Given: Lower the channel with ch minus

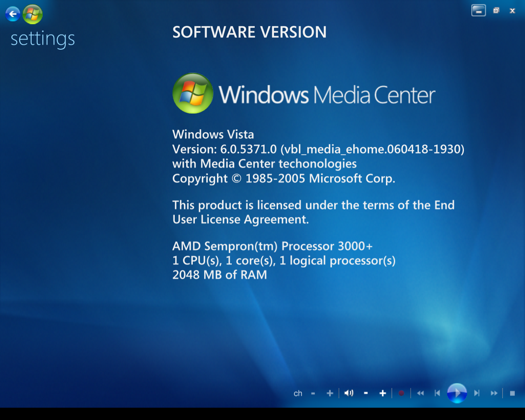Looking at the screenshot, I should 313,393.
